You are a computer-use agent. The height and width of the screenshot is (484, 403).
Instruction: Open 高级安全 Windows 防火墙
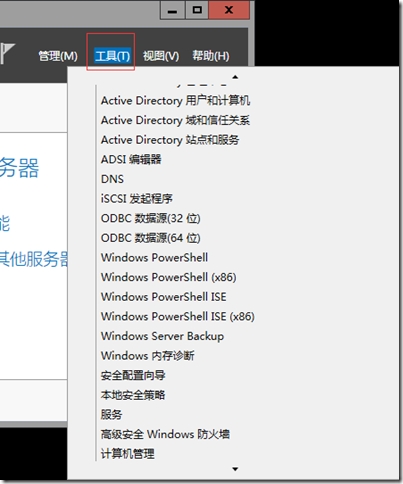165,434
